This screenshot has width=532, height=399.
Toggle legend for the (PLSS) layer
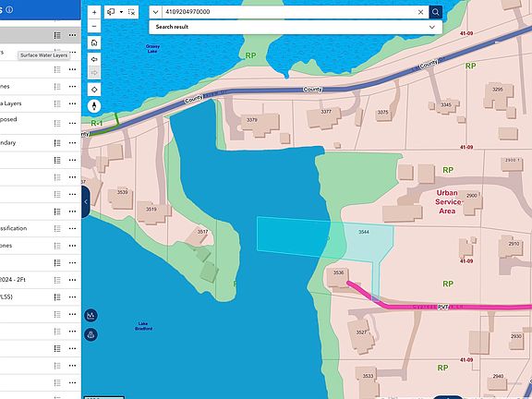(x=57, y=296)
